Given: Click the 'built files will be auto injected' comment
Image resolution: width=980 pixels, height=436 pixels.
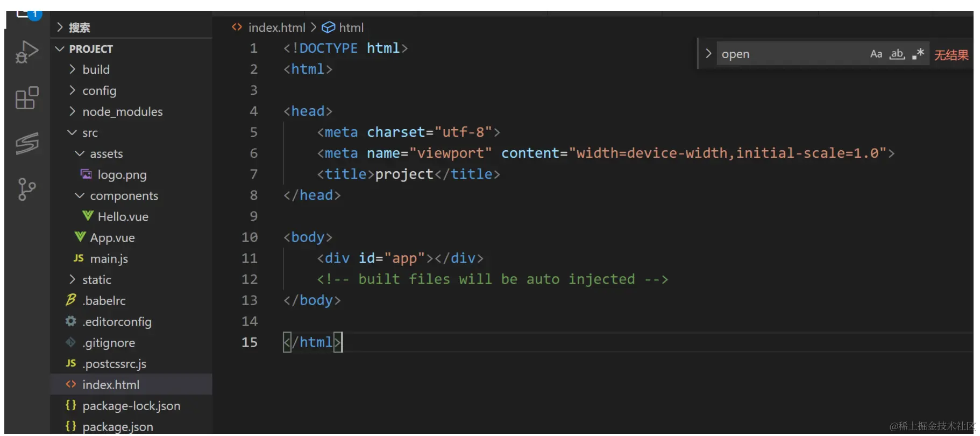Looking at the screenshot, I should click(496, 279).
